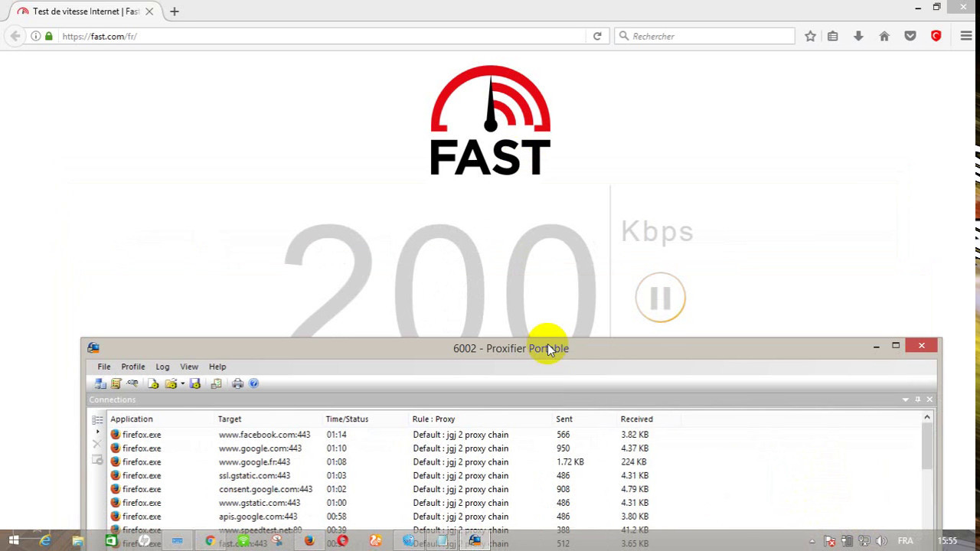The width and height of the screenshot is (980, 551).
Task: Close the Test de vitesse Internet tab
Action: (x=149, y=11)
